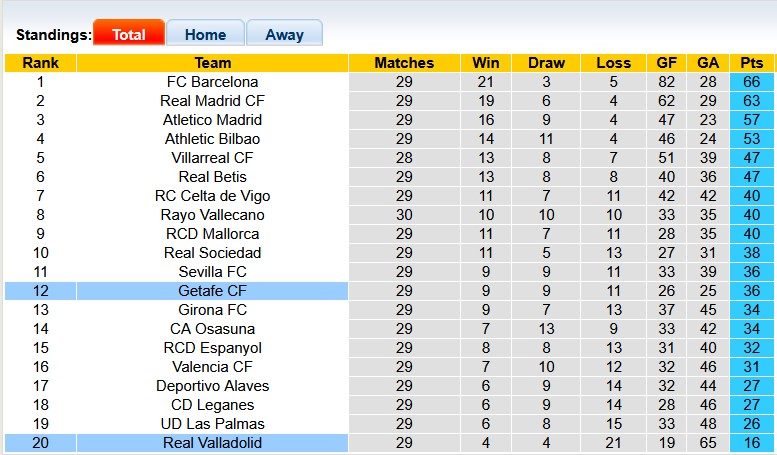The width and height of the screenshot is (777, 455).
Task: Select the Away standings tab
Action: (x=284, y=34)
